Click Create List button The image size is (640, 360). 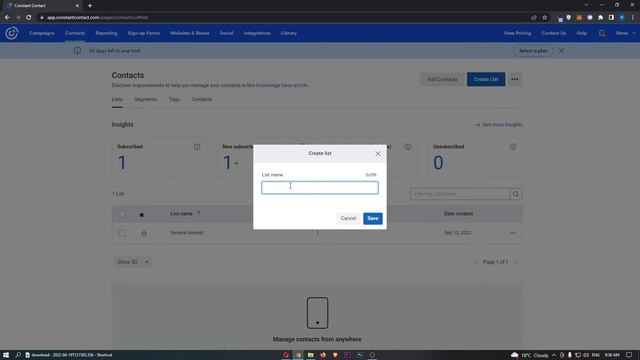click(486, 79)
